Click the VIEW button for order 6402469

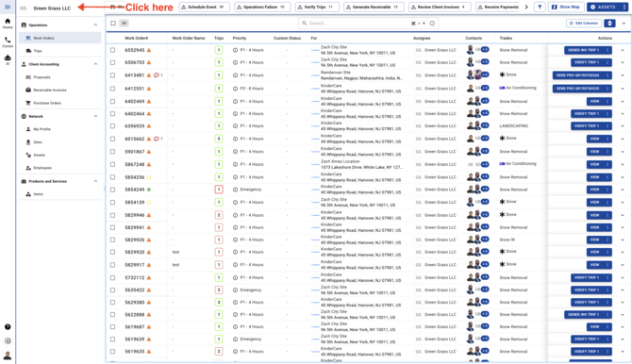tap(594, 102)
